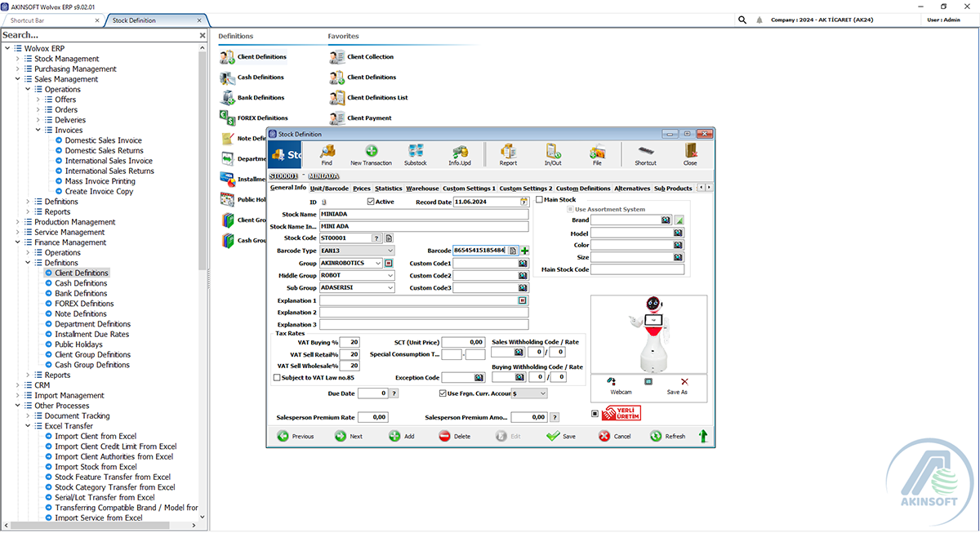This screenshot has width=980, height=533.
Task: Toggle the Active checkbox
Action: (x=371, y=202)
